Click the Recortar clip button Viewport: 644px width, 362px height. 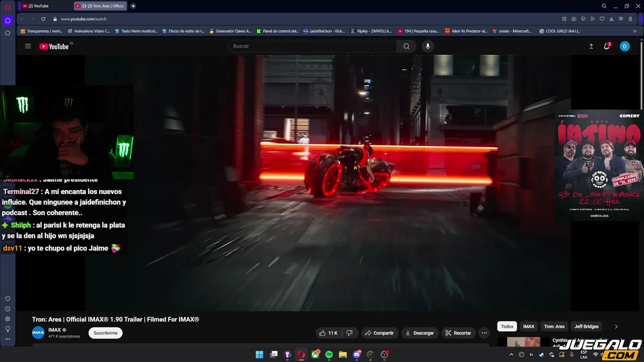click(x=458, y=333)
